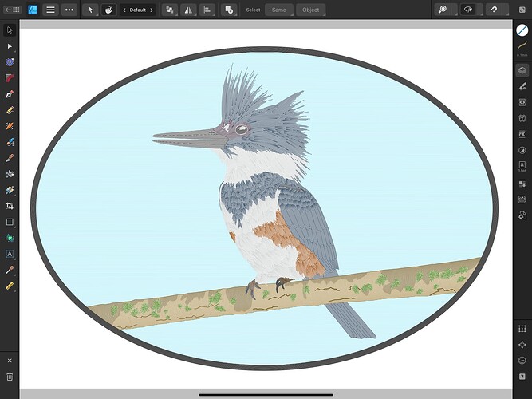Tap the iPad home indicator bar
Viewport: 532px width, 399px height.
tap(266, 395)
